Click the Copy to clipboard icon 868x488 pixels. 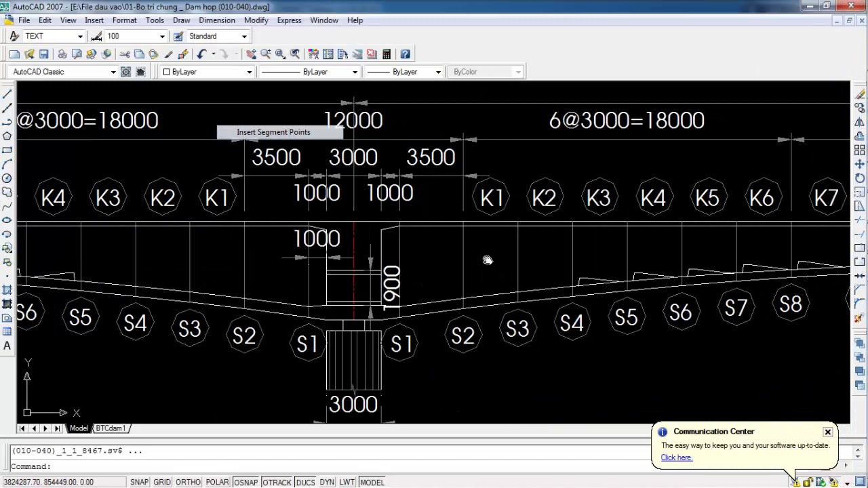[x=139, y=54]
